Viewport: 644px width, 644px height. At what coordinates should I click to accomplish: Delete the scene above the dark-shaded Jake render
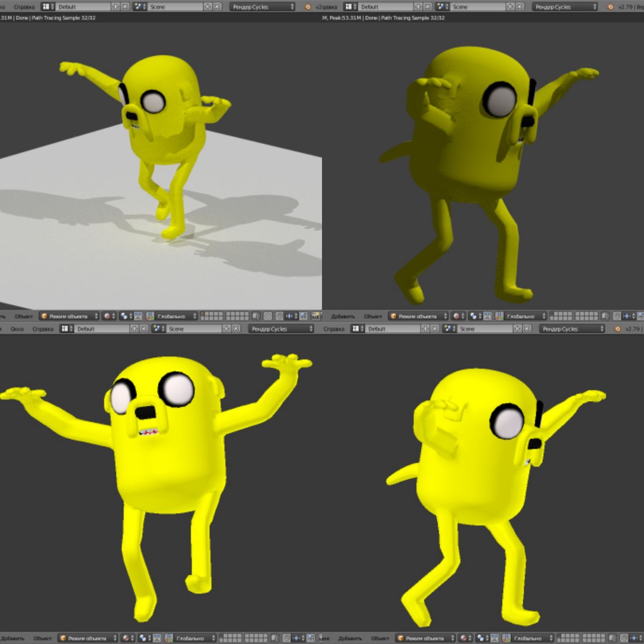[520, 7]
